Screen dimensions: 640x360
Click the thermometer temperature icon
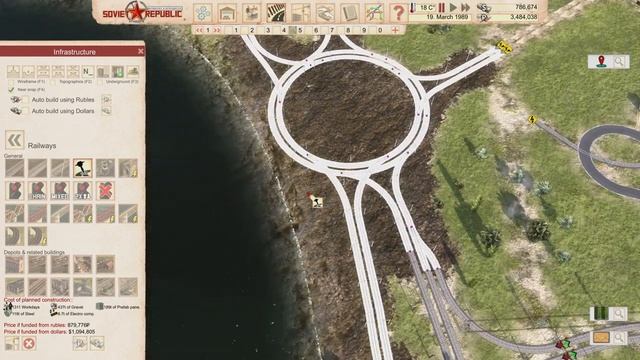pyautogui.click(x=413, y=8)
